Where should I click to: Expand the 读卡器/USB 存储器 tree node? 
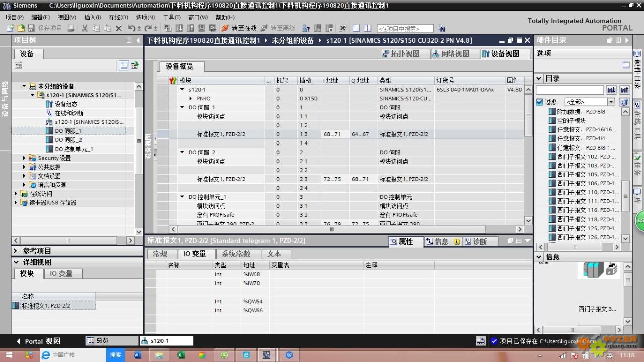(15, 203)
